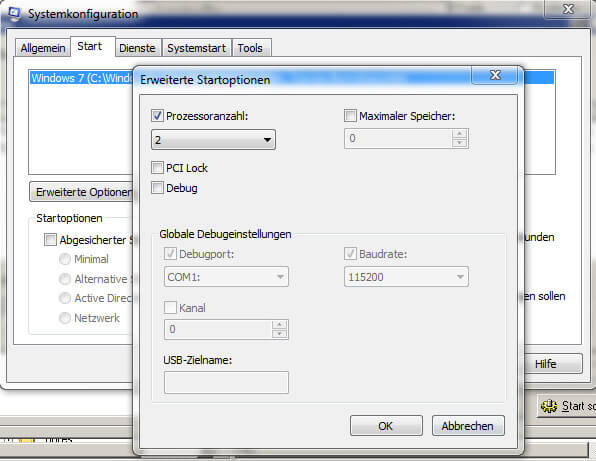Check the Kanal checkbox

coord(170,307)
